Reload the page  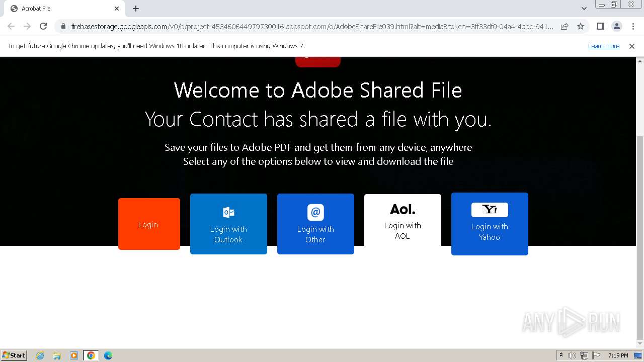tap(43, 26)
